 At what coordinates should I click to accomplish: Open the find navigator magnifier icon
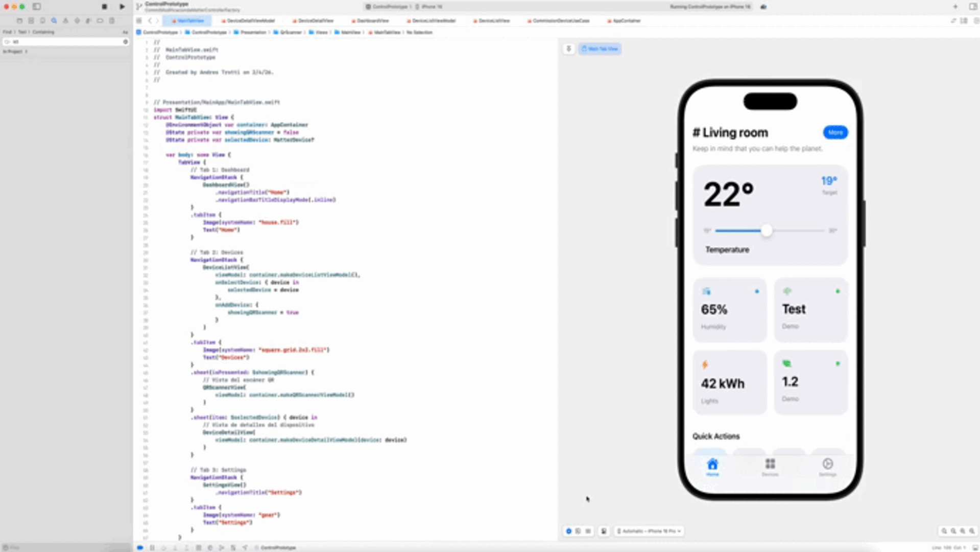click(54, 21)
